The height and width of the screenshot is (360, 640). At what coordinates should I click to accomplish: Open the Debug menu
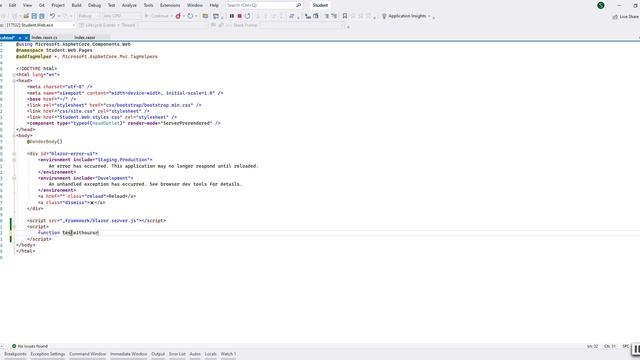[94, 5]
